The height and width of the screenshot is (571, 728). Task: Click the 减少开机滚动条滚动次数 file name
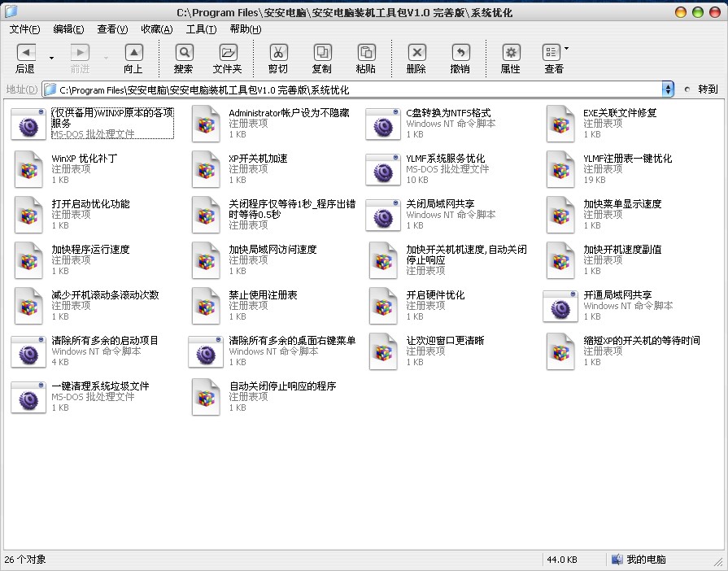[x=106, y=294]
